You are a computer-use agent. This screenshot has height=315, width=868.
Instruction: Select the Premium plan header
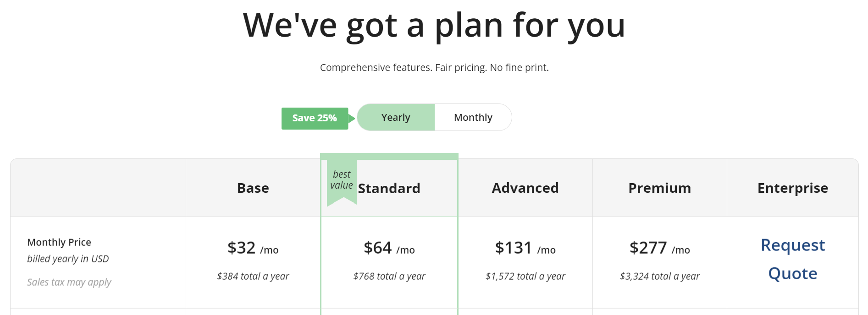tap(659, 188)
